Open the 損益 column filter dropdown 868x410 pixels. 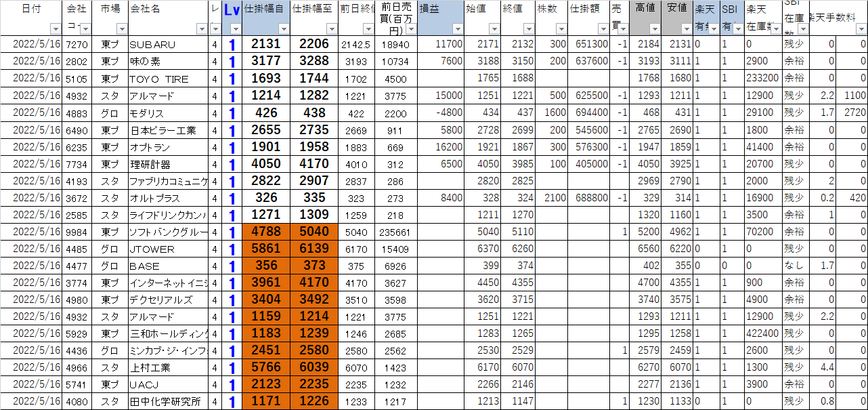pos(458,29)
